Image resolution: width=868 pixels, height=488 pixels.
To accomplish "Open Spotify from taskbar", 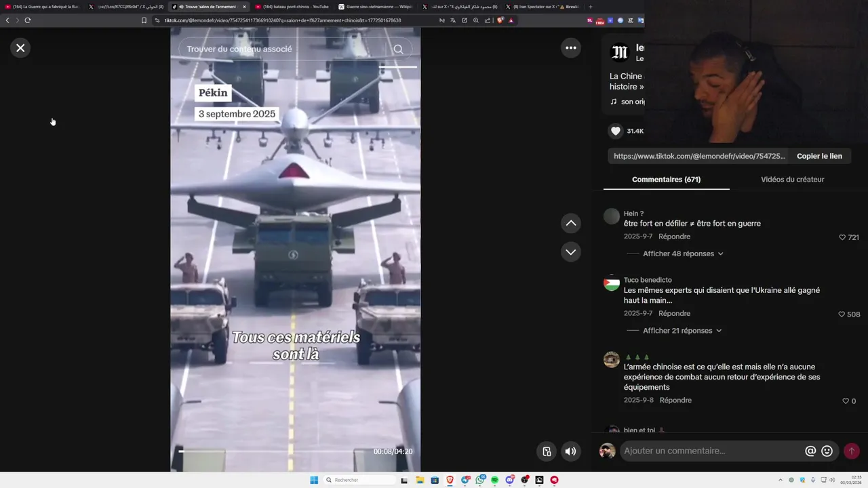I will click(495, 480).
